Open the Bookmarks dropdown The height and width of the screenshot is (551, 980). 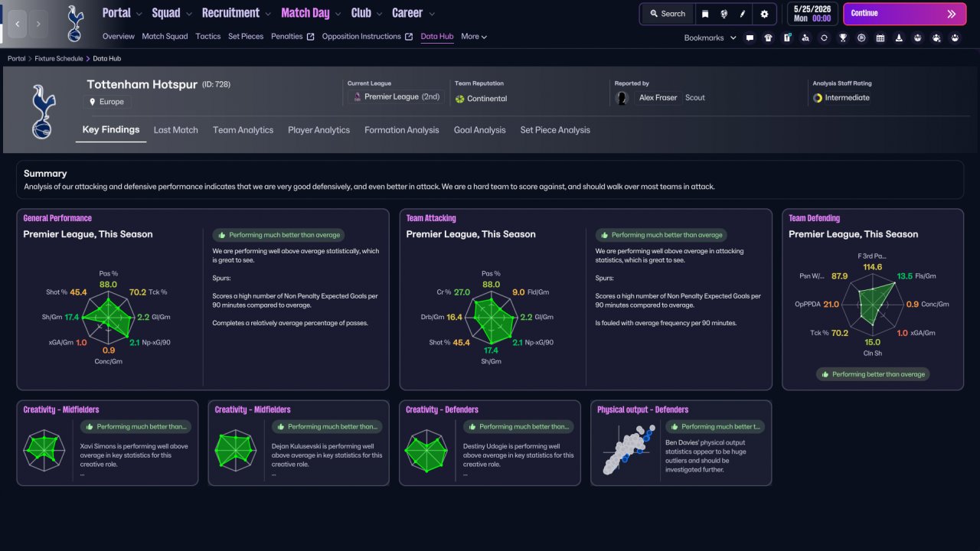pos(710,37)
